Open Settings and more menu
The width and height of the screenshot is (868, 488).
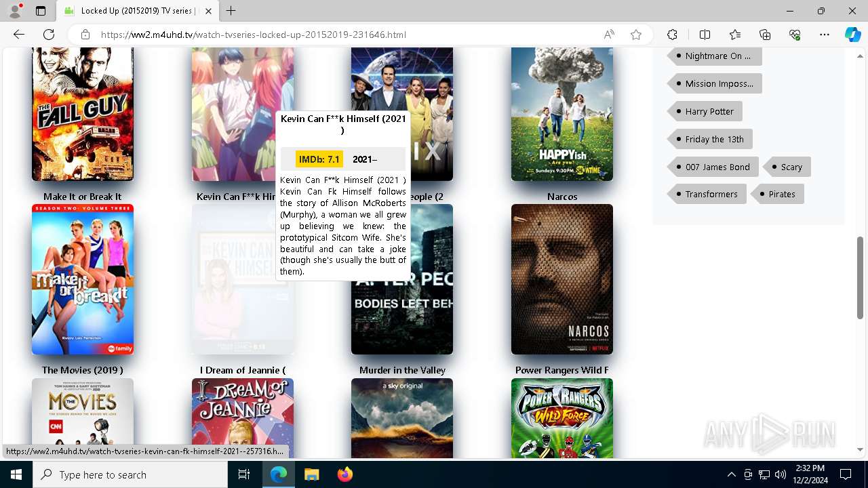pos(825,35)
